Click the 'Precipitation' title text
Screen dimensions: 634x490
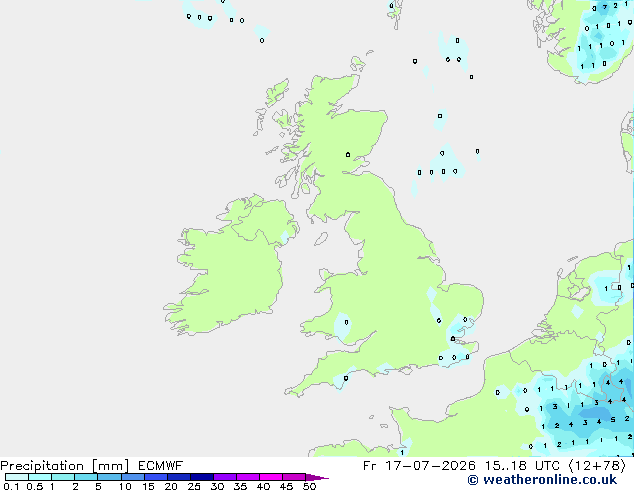42,466
